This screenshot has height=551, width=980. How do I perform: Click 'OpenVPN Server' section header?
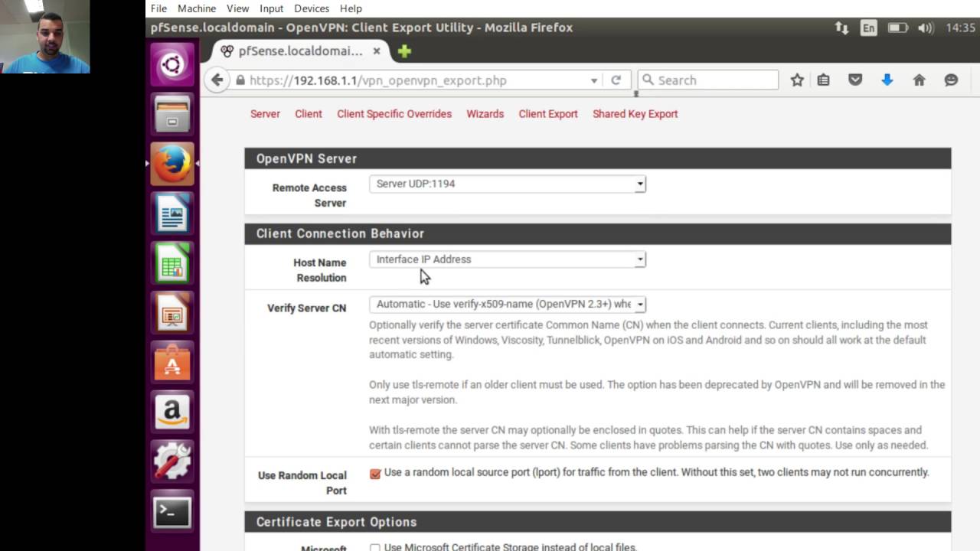tap(597, 158)
